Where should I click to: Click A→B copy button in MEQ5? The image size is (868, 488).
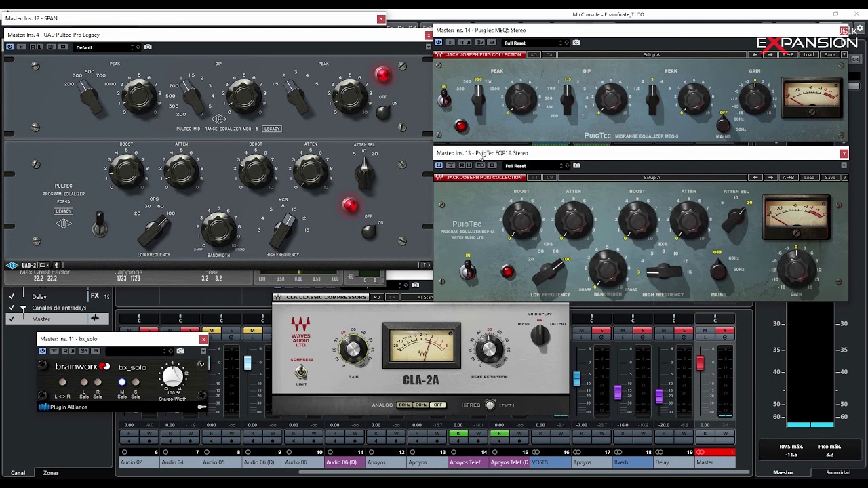click(x=789, y=54)
